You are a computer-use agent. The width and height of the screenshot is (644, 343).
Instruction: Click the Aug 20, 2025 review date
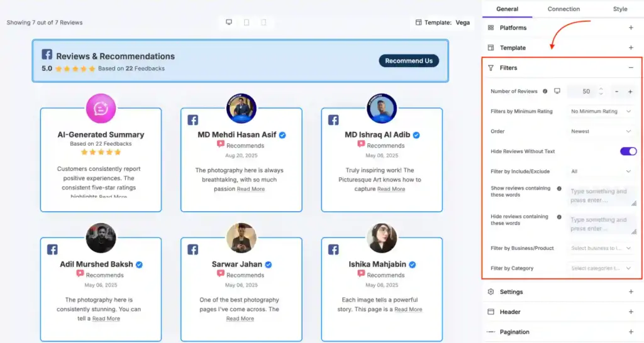(x=241, y=156)
